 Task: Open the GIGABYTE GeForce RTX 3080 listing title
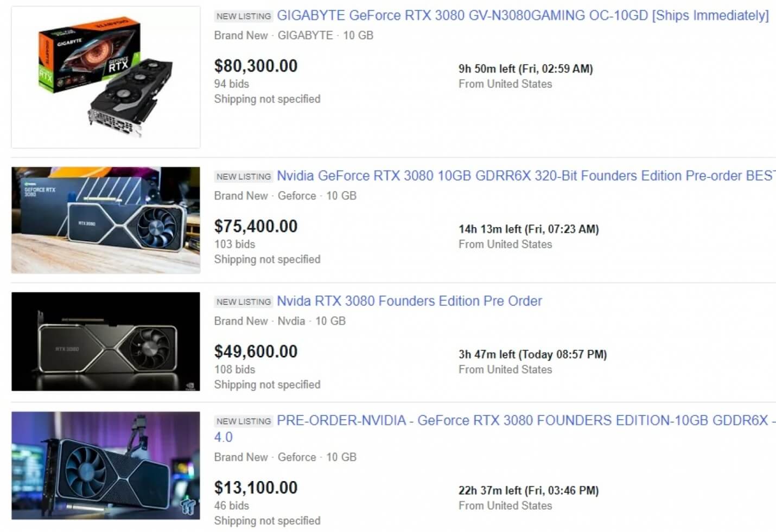[523, 16]
